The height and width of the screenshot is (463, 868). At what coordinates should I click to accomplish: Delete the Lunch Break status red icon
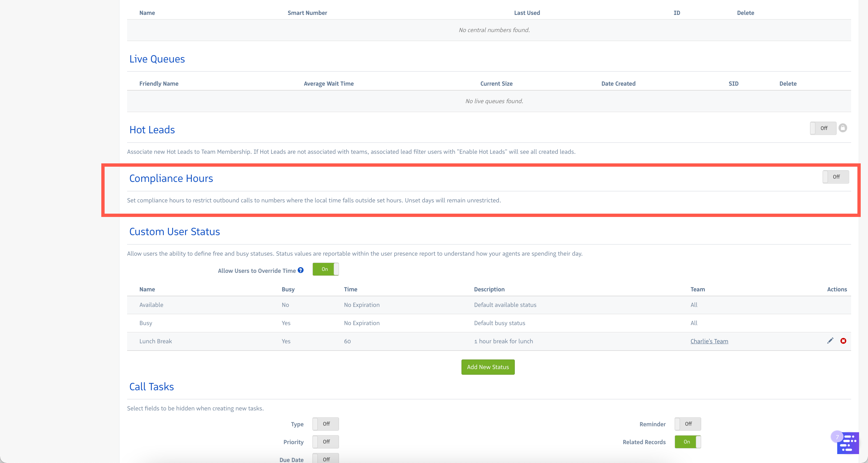coord(843,341)
